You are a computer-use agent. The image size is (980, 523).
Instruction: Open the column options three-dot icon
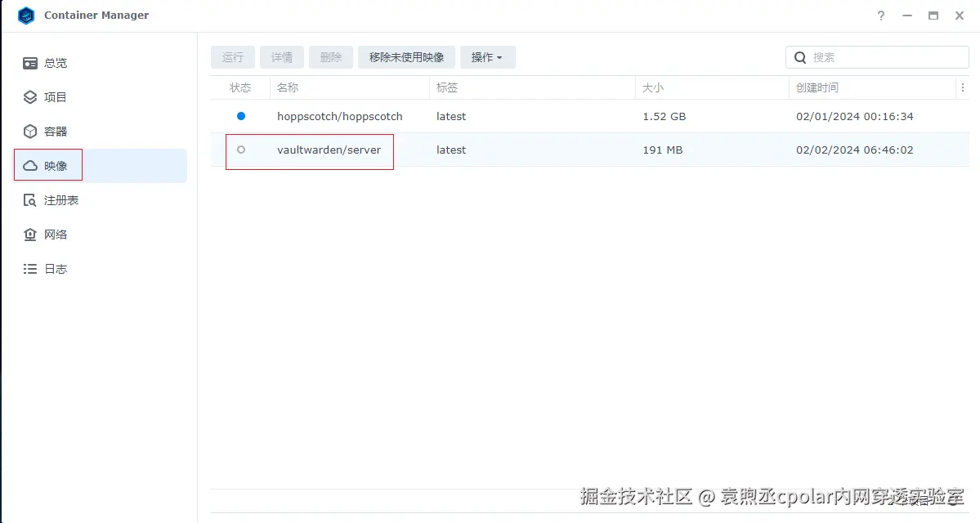(x=963, y=87)
